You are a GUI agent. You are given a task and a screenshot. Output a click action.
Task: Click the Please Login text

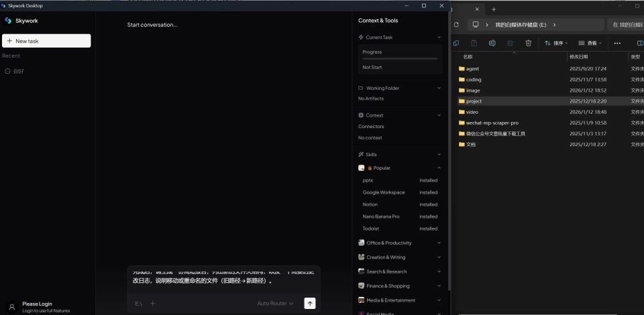[x=37, y=304]
